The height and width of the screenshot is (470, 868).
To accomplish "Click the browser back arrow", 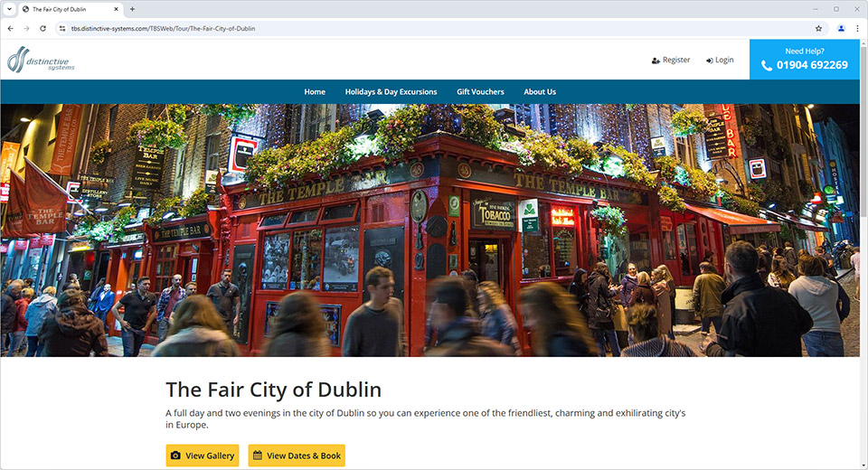I will pos(11,28).
